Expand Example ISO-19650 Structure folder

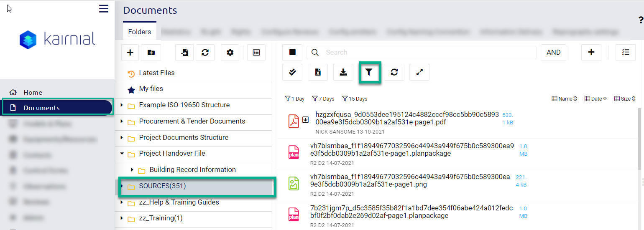pos(122,105)
